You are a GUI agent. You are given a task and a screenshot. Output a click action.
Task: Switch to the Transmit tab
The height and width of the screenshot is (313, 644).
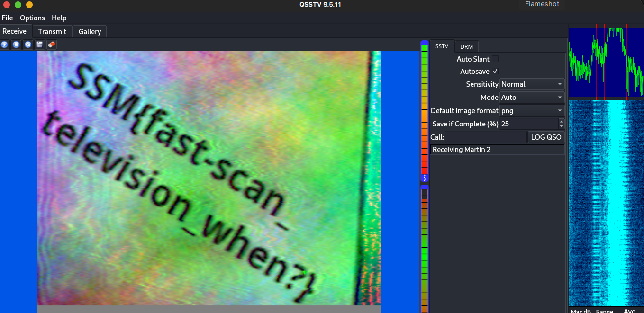52,31
